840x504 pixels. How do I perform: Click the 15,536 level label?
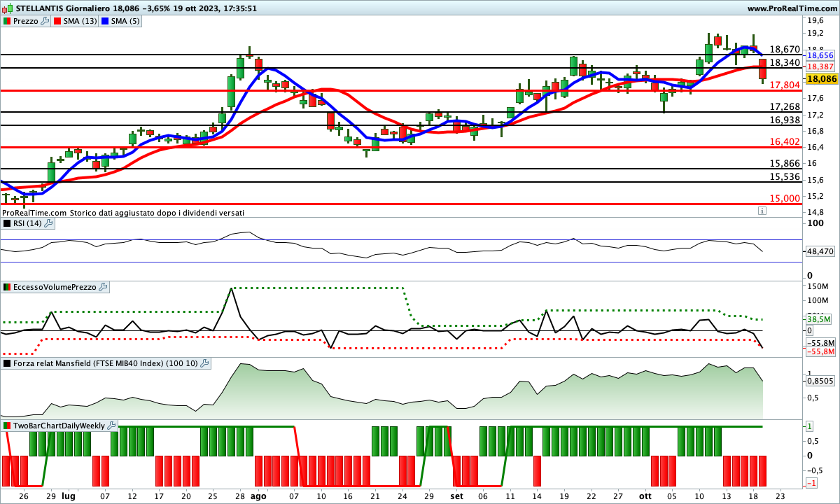pos(785,177)
